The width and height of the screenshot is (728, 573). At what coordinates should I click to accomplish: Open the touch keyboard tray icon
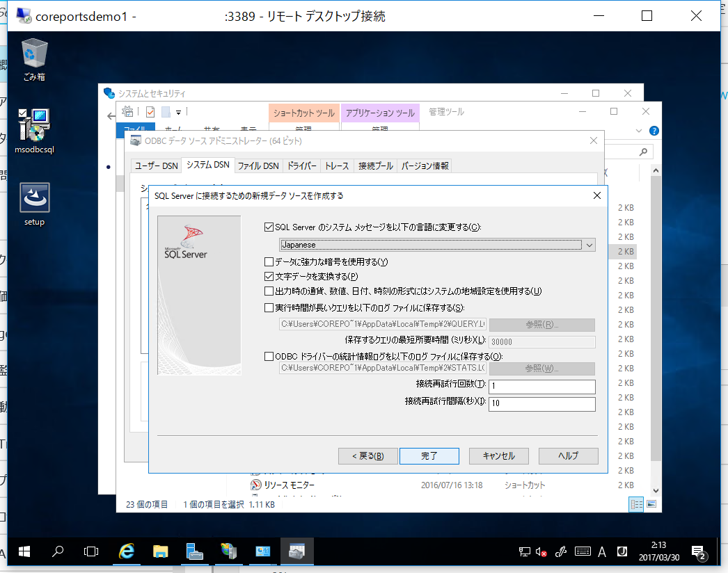pos(583,551)
